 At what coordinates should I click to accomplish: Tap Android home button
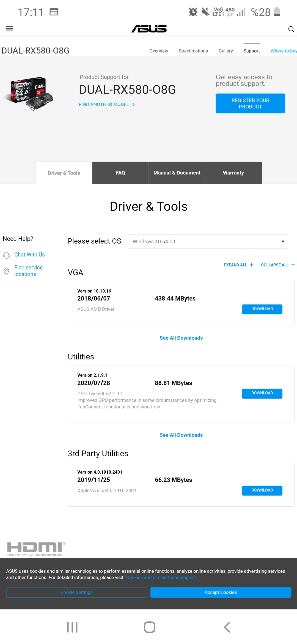149,627
